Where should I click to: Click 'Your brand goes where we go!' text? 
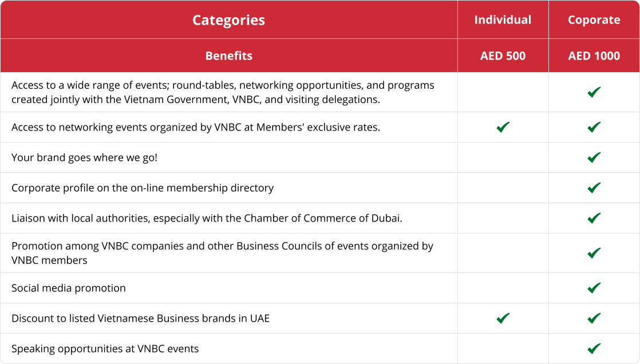click(x=84, y=157)
